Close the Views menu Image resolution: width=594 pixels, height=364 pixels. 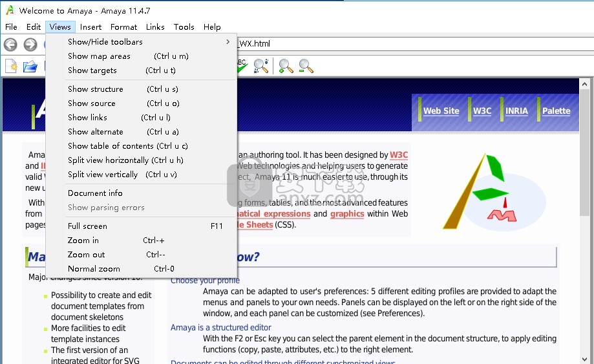(x=60, y=27)
